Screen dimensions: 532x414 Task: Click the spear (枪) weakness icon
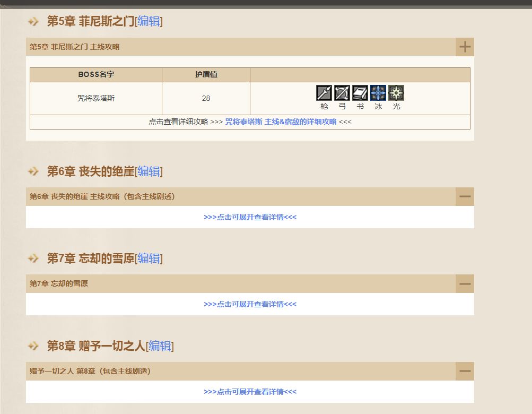point(324,93)
